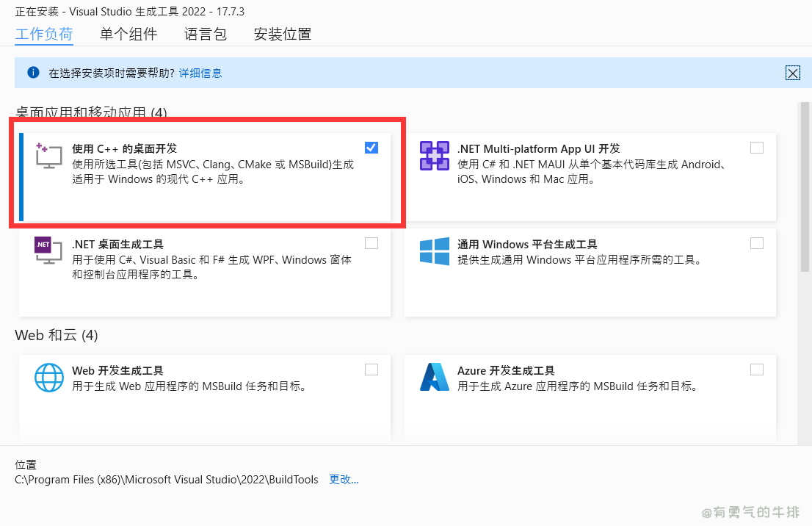Dismiss the help information banner

[792, 73]
